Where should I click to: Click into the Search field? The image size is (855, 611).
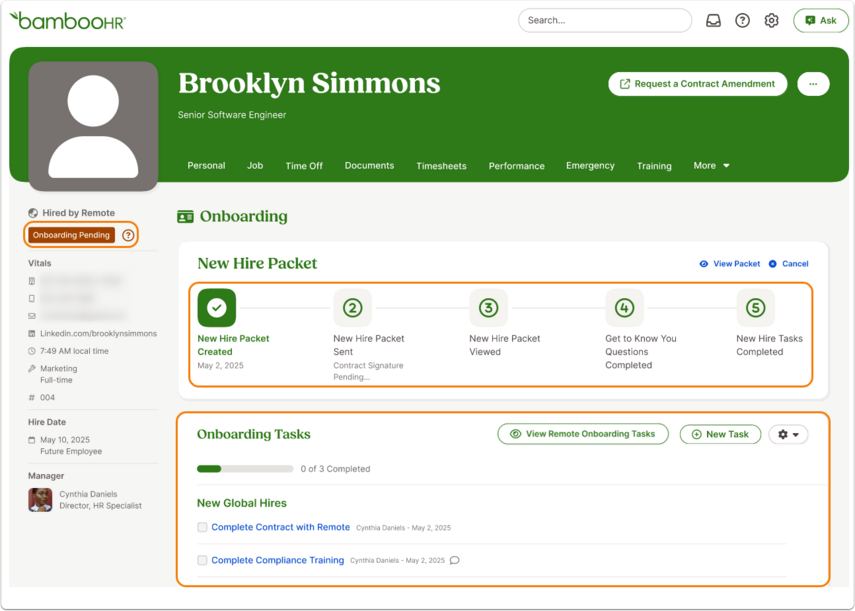605,21
